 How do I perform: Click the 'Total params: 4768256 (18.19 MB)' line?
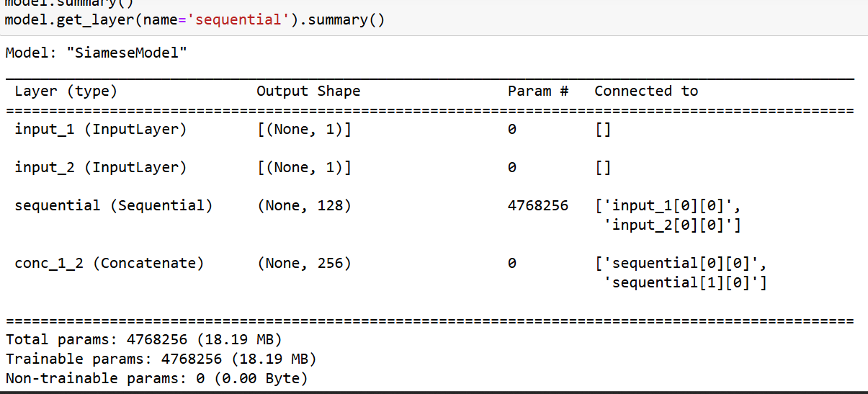pyautogui.click(x=143, y=339)
